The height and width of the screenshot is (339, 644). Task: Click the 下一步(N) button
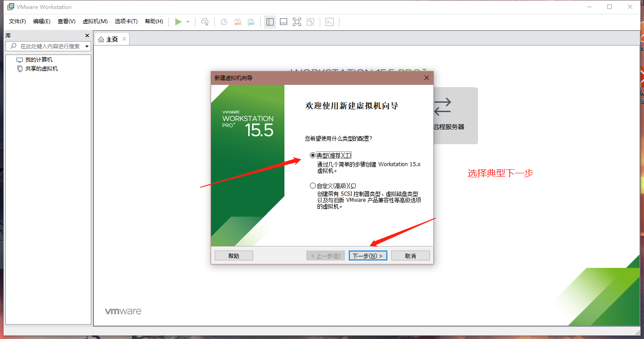(x=368, y=255)
